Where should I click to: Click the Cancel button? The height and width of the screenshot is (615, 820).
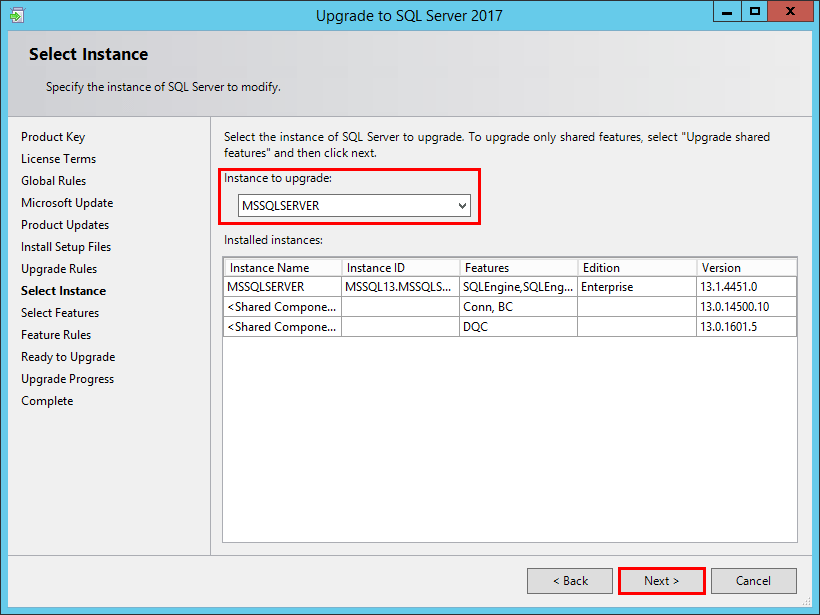coord(754,581)
